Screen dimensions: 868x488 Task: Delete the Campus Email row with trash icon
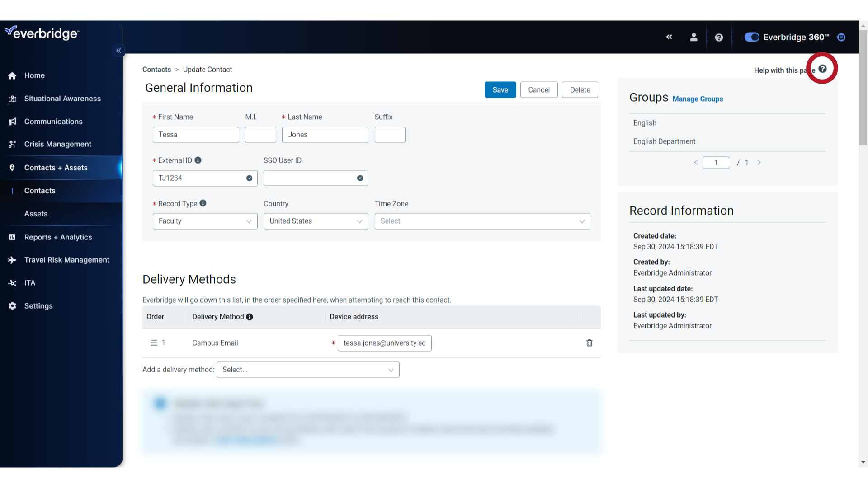[589, 343]
